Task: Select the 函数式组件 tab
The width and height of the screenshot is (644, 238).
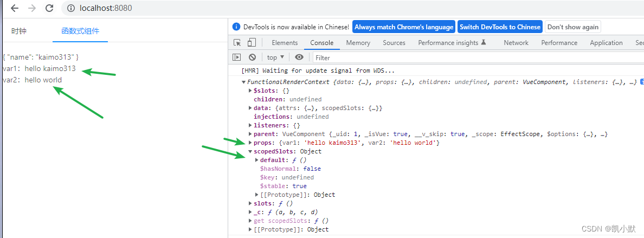Action: [80, 31]
